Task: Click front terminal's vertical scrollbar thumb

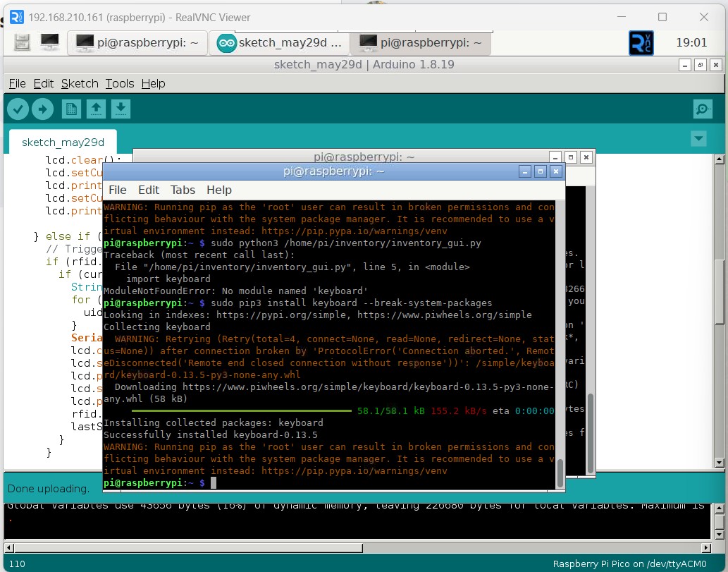Action: 560,473
